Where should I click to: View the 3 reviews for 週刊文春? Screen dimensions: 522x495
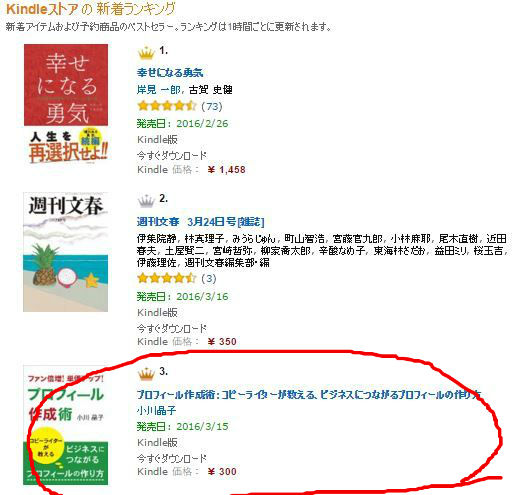pyautogui.click(x=209, y=278)
